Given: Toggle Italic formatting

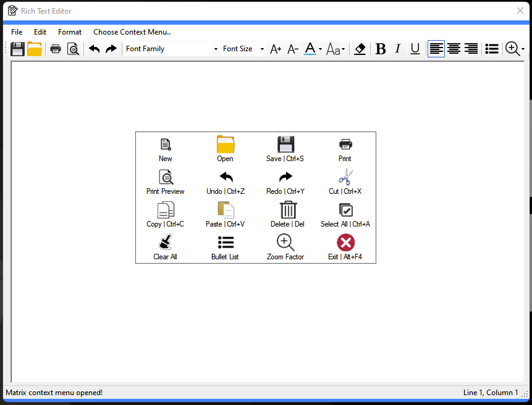Looking at the screenshot, I should tap(398, 49).
